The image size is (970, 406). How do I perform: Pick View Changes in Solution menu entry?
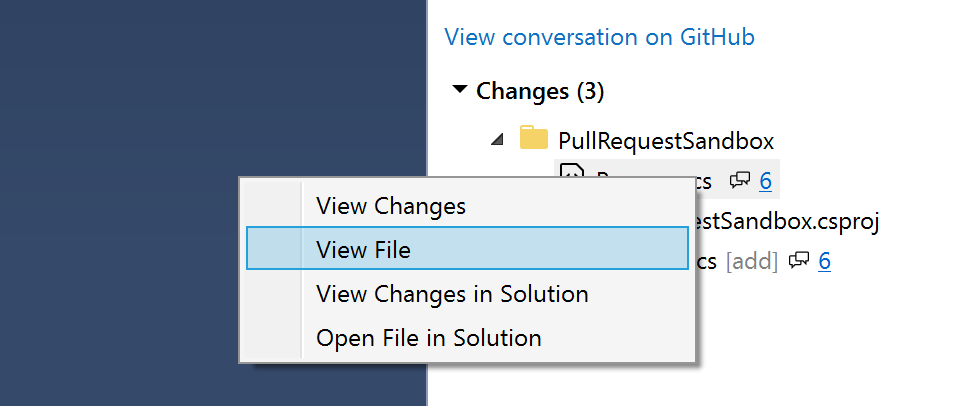click(x=452, y=294)
